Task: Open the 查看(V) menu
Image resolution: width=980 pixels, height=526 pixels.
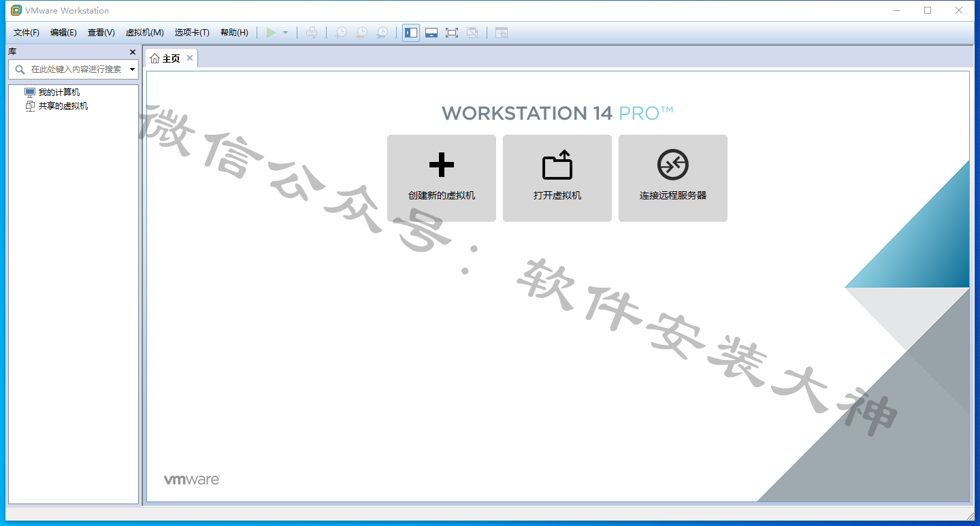Action: (x=101, y=33)
